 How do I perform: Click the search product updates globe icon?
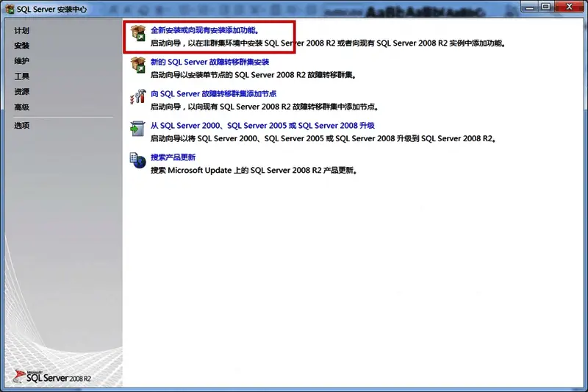pyautogui.click(x=137, y=161)
